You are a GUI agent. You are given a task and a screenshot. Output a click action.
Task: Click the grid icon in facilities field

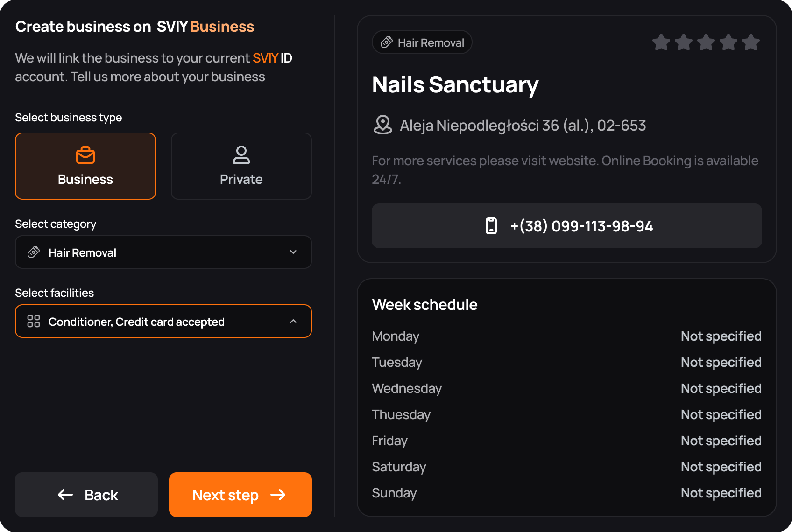click(34, 321)
